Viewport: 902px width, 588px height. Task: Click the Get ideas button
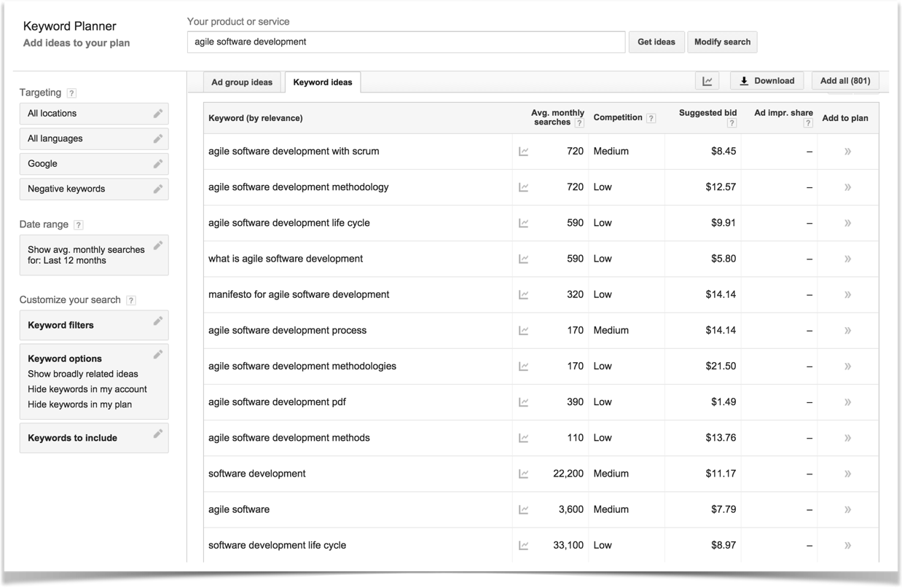656,42
